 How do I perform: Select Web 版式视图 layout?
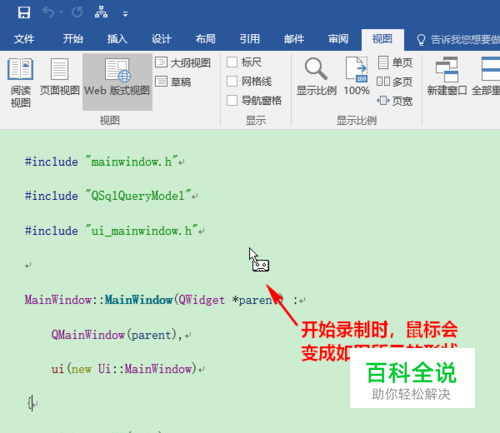pos(117,82)
